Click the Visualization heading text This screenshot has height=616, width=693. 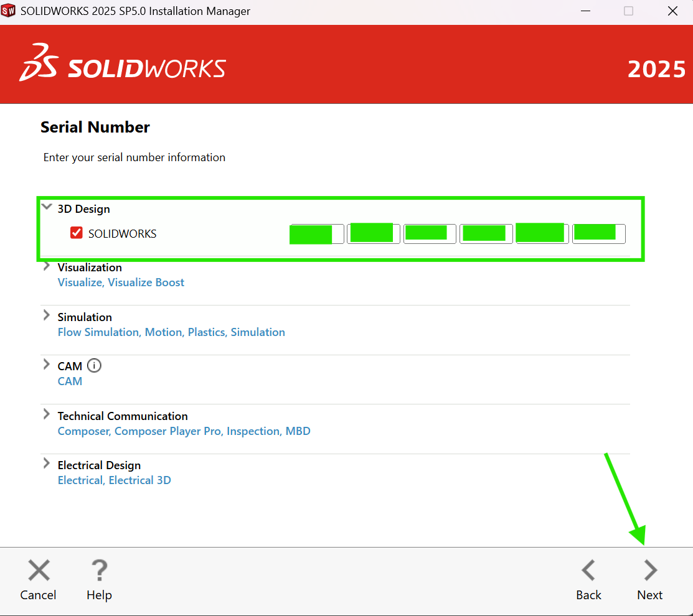pos(90,268)
